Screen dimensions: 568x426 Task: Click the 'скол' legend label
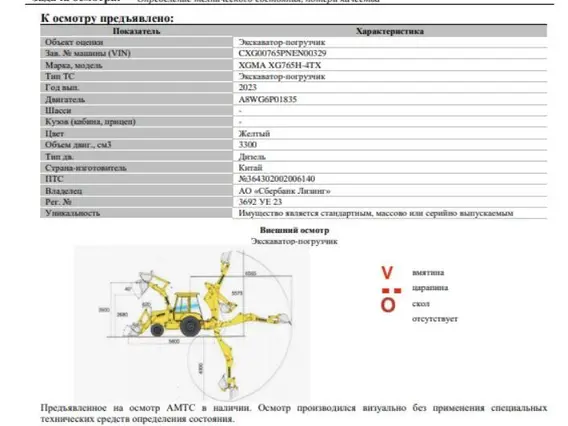[421, 304]
